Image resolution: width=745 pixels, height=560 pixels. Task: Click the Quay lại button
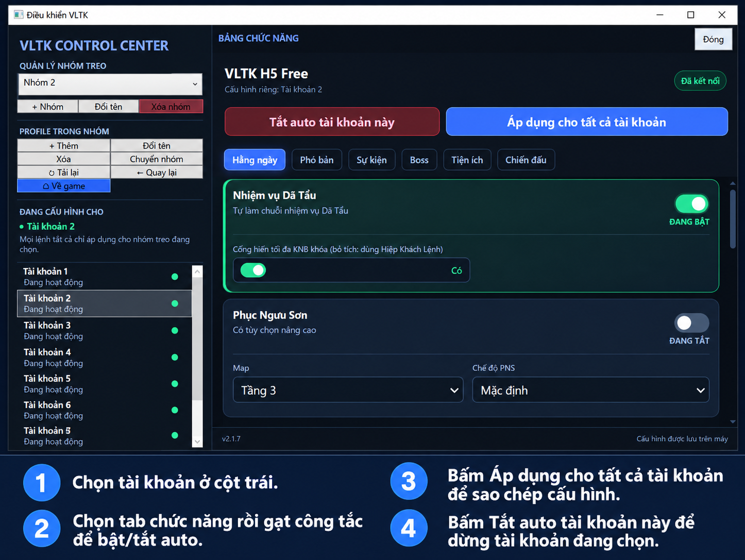157,173
